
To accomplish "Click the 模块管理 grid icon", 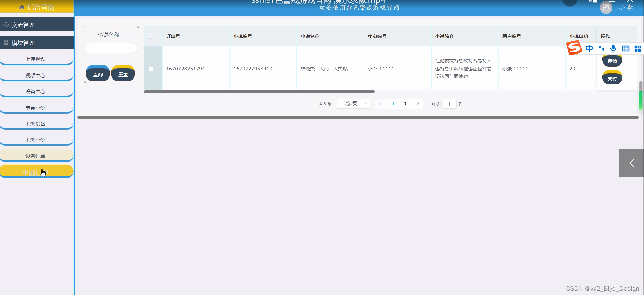I will tap(6, 43).
